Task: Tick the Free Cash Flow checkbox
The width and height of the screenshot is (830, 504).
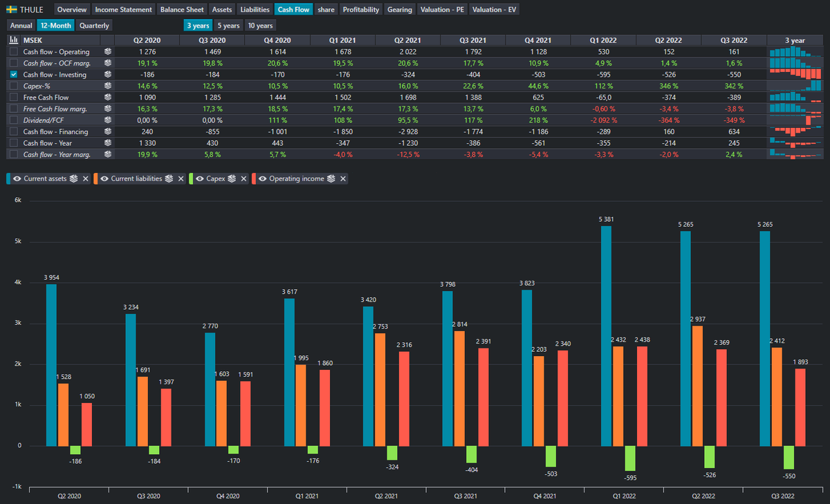Action: tap(14, 97)
